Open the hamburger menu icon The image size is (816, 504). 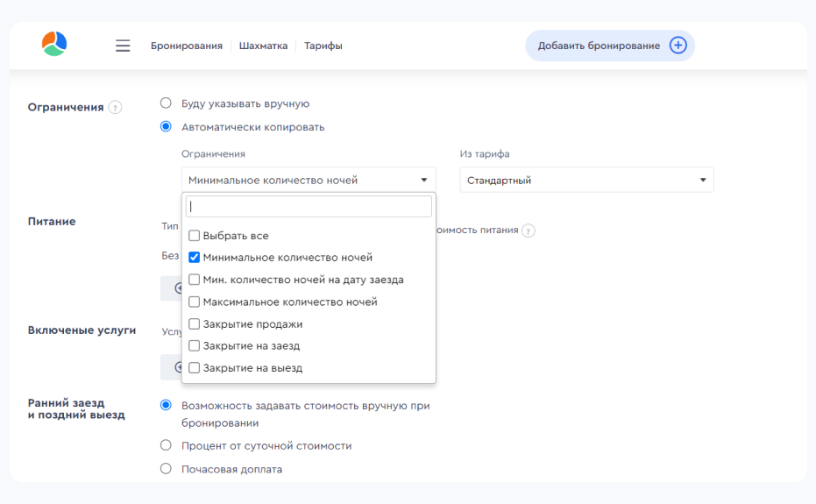click(x=123, y=46)
